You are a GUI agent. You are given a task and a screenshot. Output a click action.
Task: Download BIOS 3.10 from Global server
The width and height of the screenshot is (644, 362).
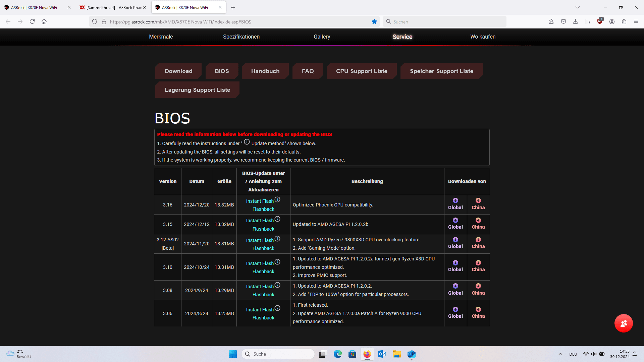pos(455,266)
